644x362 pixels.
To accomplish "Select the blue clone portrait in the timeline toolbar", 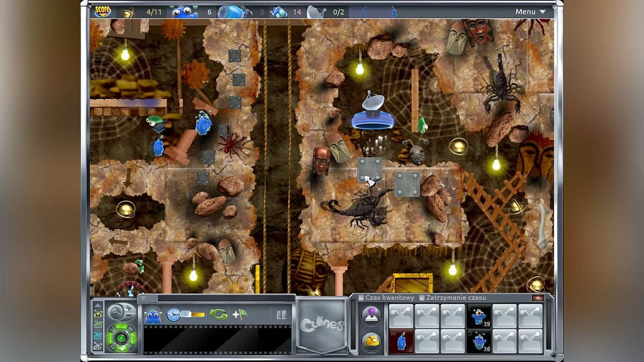I will pos(153,315).
